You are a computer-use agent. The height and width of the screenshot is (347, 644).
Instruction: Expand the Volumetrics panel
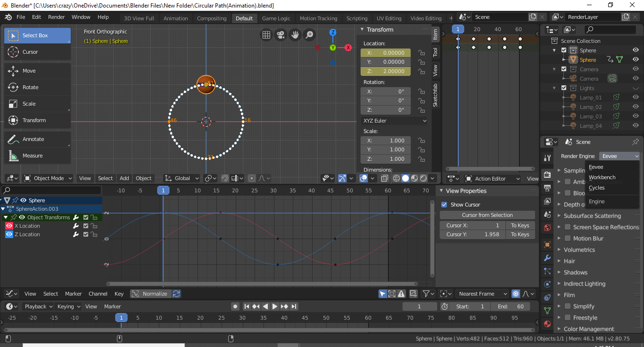point(579,250)
